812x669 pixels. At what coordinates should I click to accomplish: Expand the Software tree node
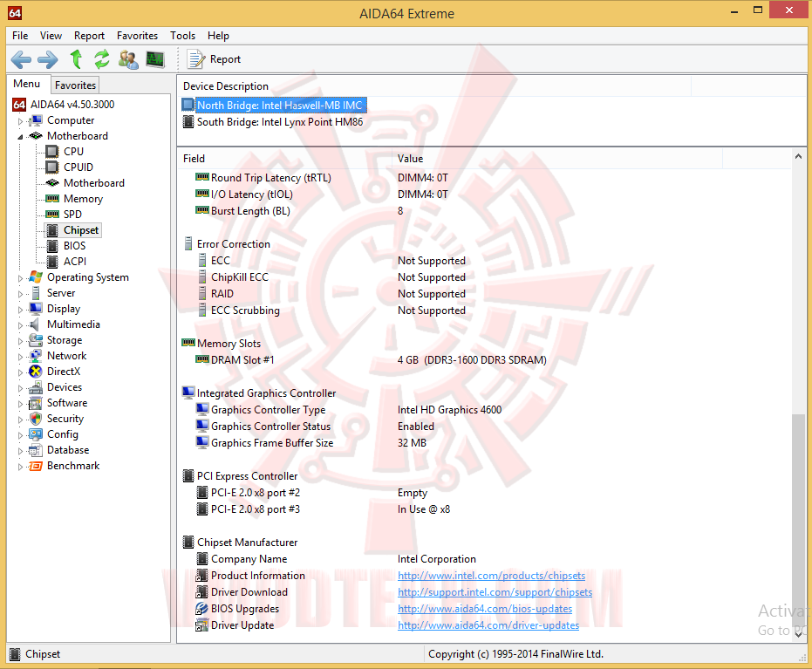[x=20, y=404]
